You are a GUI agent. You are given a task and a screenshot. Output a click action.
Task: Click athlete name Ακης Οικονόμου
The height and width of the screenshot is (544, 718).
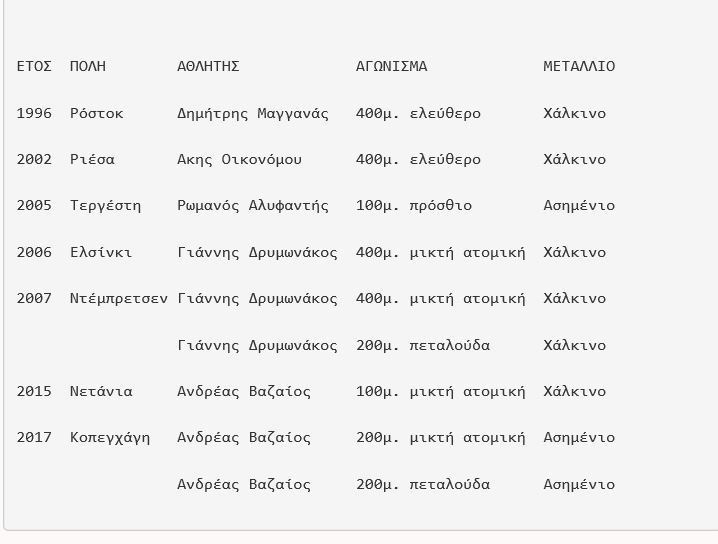(239, 160)
